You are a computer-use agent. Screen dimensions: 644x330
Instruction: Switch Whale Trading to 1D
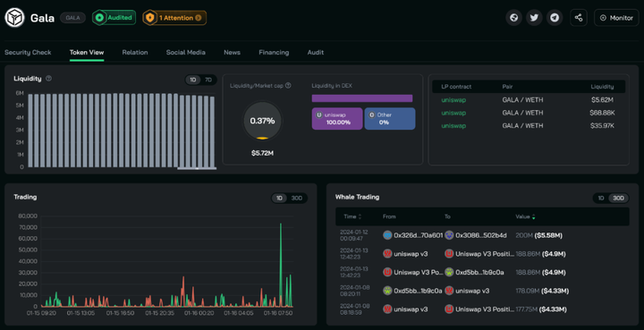[x=601, y=199]
